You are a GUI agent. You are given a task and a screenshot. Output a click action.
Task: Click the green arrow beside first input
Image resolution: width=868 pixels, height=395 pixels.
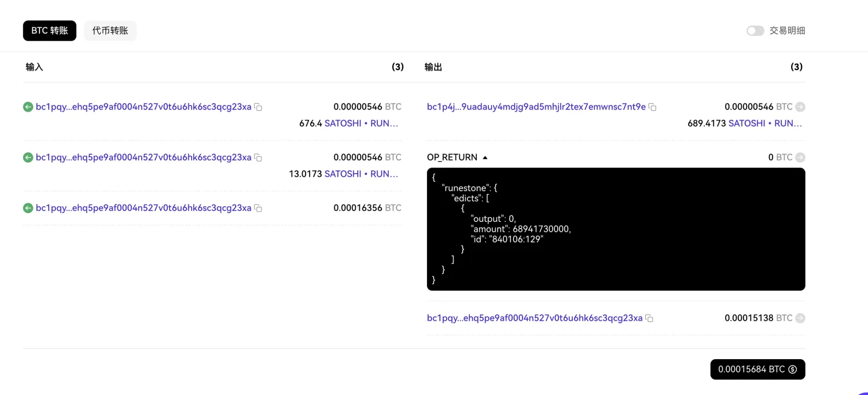click(x=28, y=107)
